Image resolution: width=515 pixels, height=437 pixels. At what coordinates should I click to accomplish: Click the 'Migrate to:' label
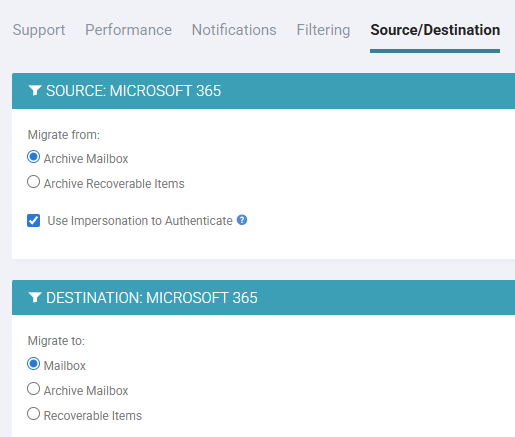click(56, 341)
